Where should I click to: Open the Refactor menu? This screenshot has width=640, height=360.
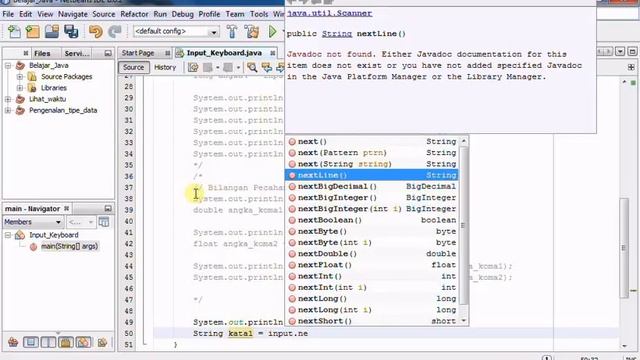pyautogui.click(x=134, y=14)
